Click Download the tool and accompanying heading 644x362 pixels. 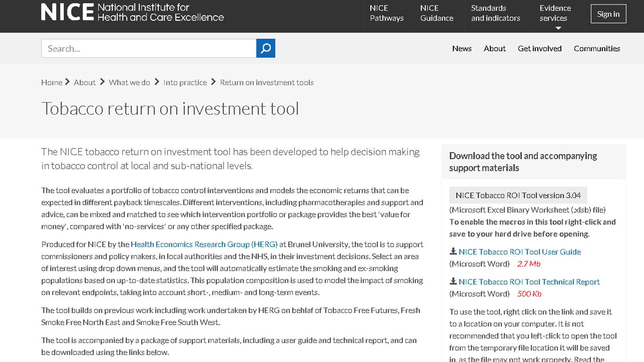coord(523,162)
